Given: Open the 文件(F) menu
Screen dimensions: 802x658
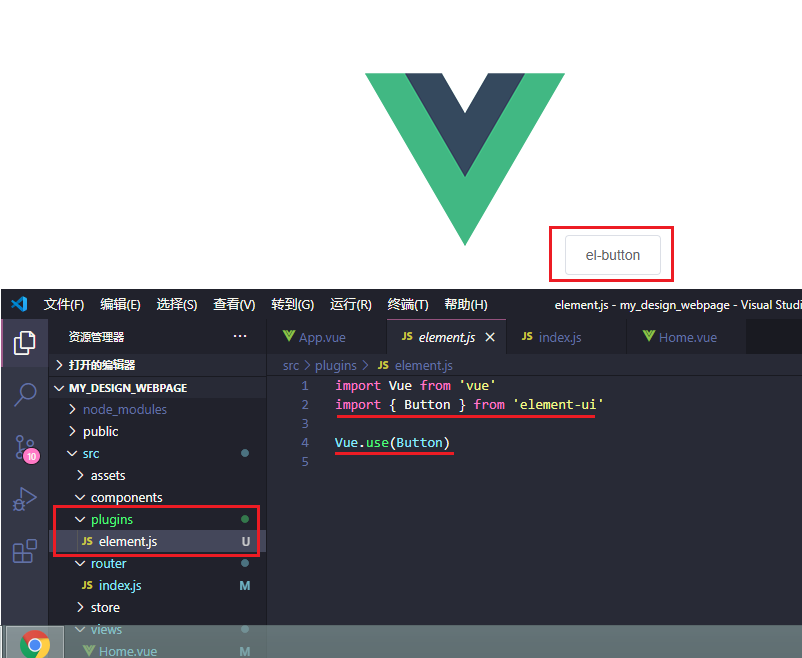Looking at the screenshot, I should pyautogui.click(x=64, y=304).
